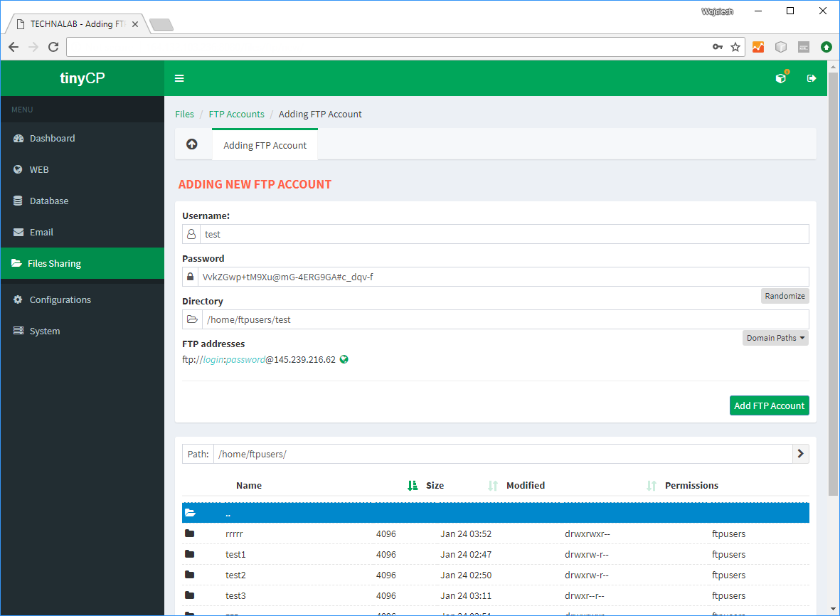Click the Add FTP Account button

point(770,405)
